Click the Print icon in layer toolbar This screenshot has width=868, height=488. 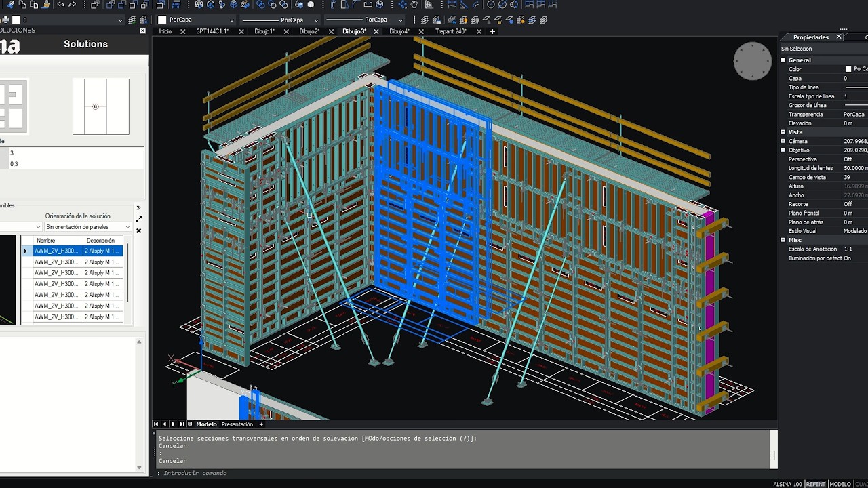tap(6, 20)
